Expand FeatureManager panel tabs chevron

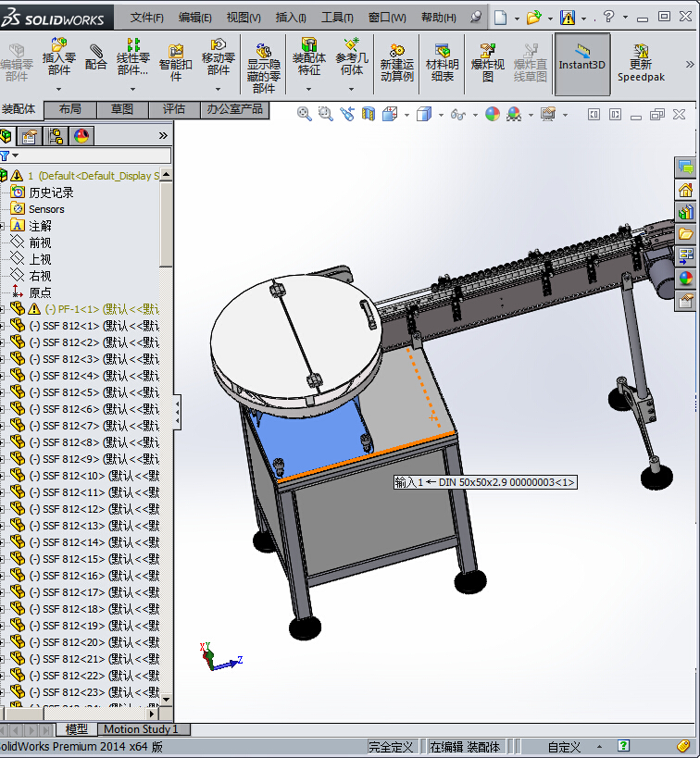(x=163, y=136)
